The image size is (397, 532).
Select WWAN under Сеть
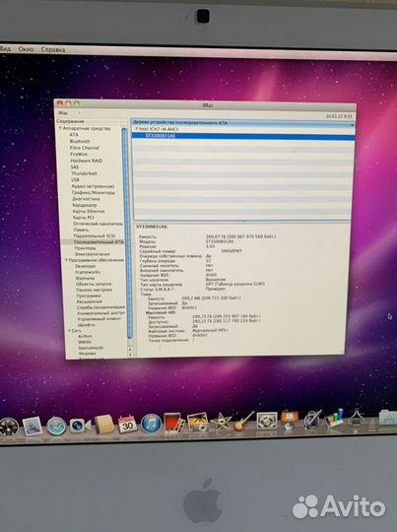tap(85, 342)
